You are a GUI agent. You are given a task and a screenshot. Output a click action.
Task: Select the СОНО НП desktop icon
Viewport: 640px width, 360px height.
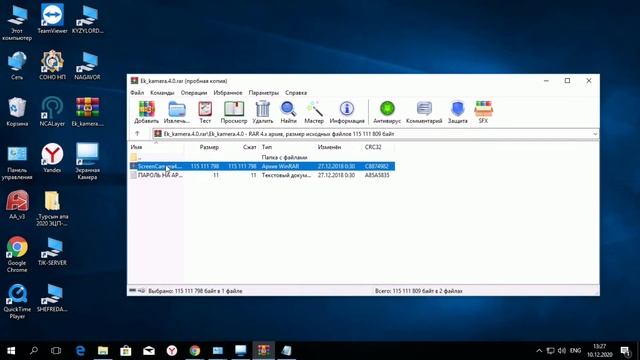52,65
